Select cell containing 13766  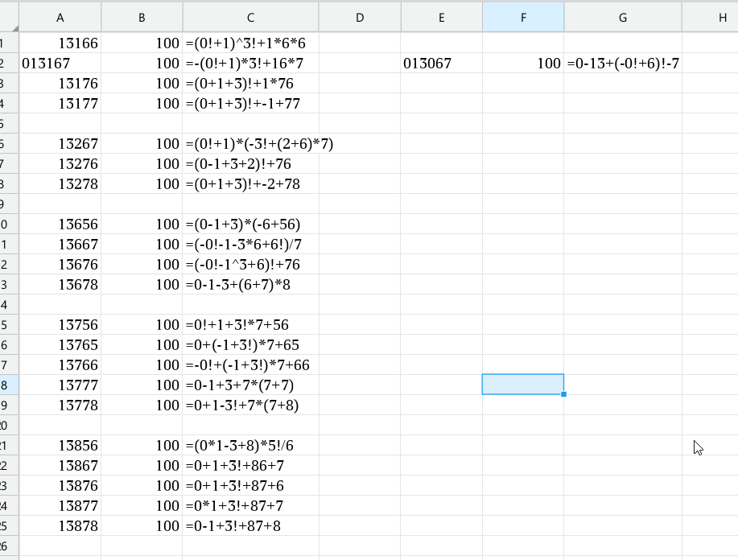(60, 365)
